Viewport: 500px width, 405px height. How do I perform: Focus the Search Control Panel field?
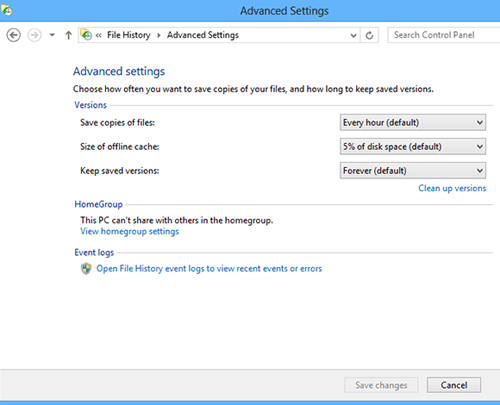pyautogui.click(x=444, y=35)
